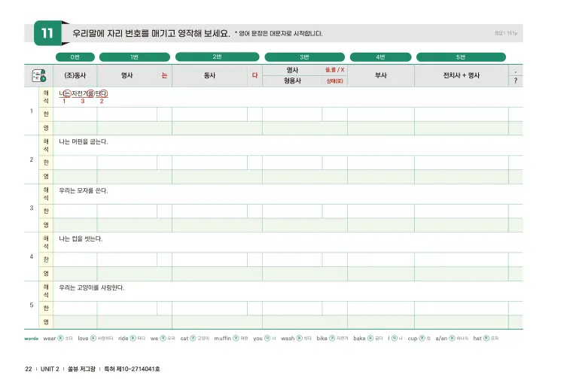This screenshot has height=392, width=570.
Task: Click the sentence 우리는 모자를 쓴다.
Action: [x=84, y=190]
